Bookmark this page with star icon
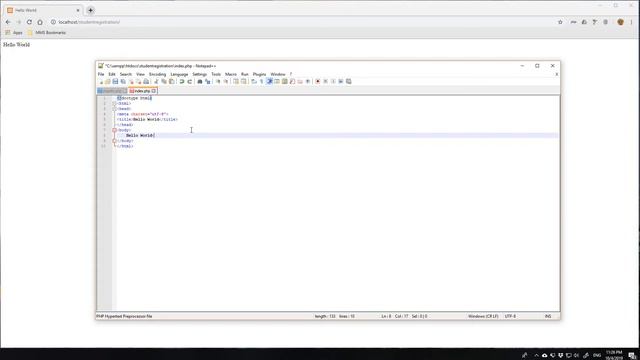640x360 pixels. (560, 22)
